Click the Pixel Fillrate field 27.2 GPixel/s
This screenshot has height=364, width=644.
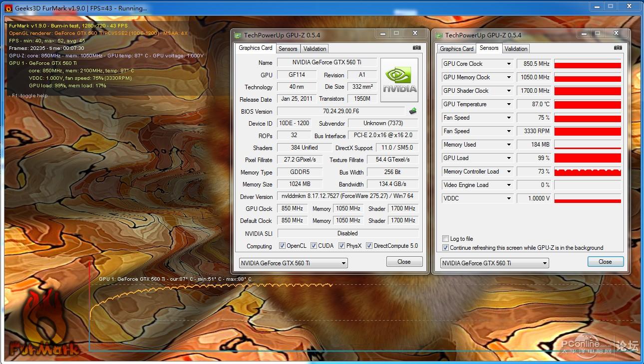[x=300, y=160]
